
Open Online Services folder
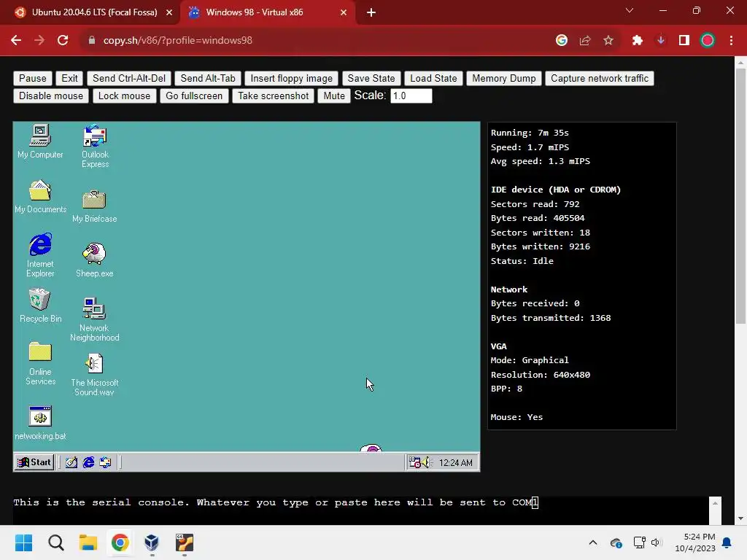tap(40, 364)
